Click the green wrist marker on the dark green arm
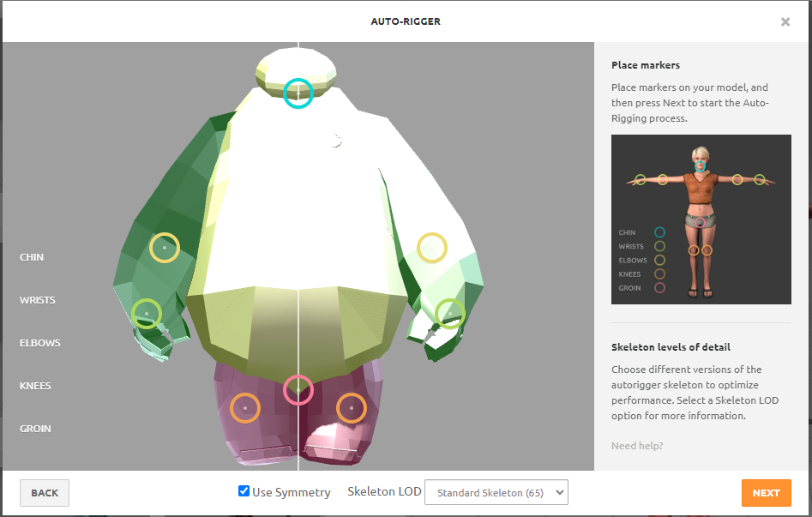The image size is (812, 517). pos(147,314)
